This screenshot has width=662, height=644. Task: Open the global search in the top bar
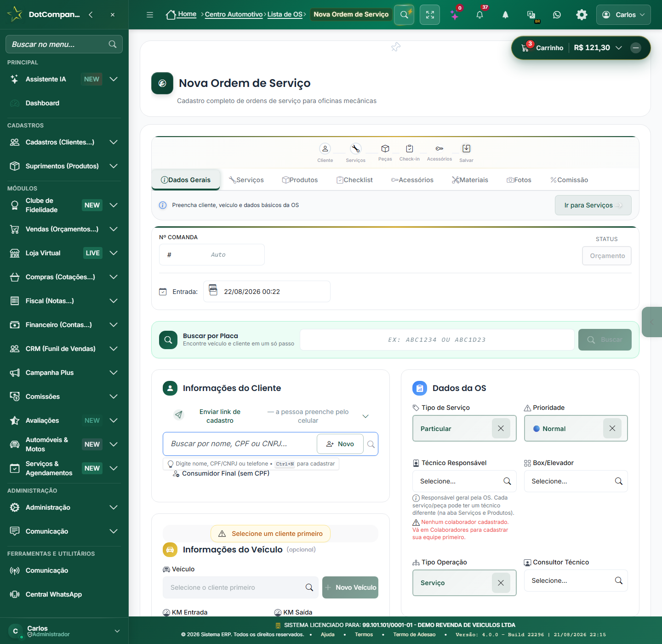point(404,15)
